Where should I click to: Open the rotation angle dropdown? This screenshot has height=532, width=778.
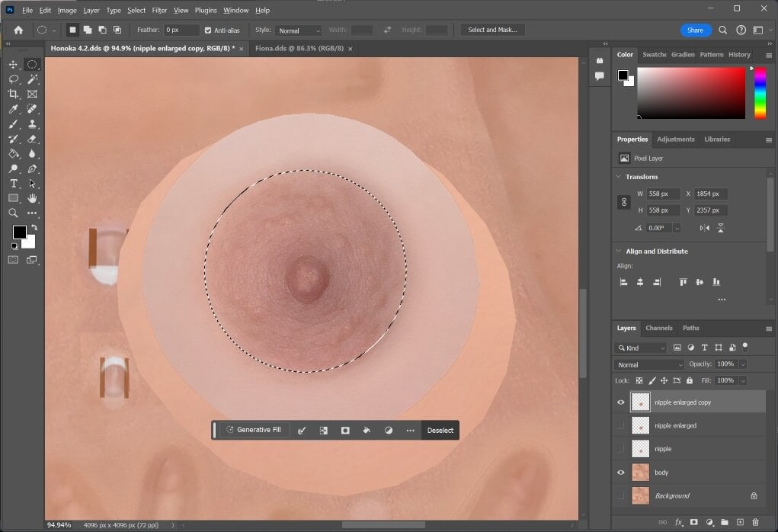pos(677,229)
